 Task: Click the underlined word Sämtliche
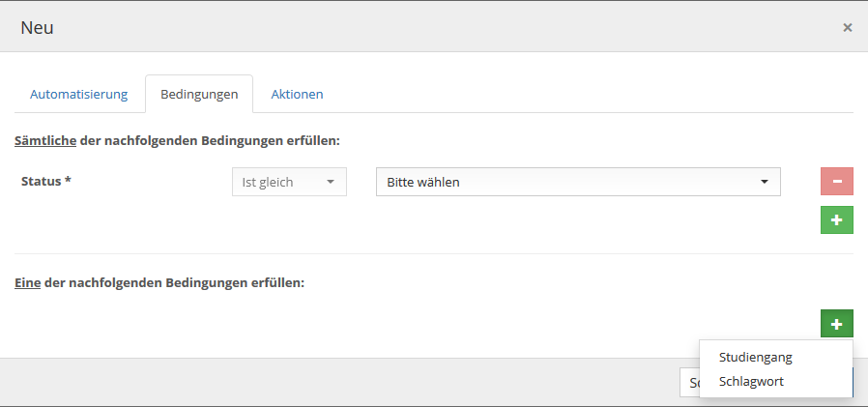tap(45, 141)
